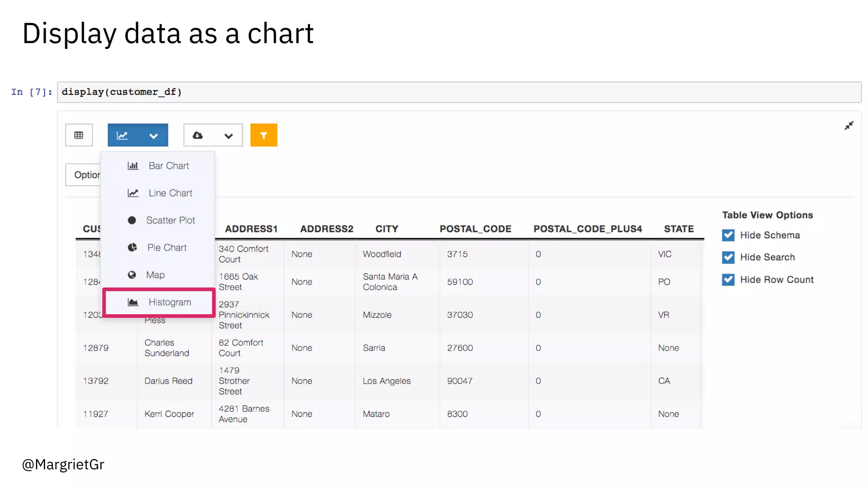Click the Map globe icon
This screenshot has height=488, width=868.
coord(132,275)
